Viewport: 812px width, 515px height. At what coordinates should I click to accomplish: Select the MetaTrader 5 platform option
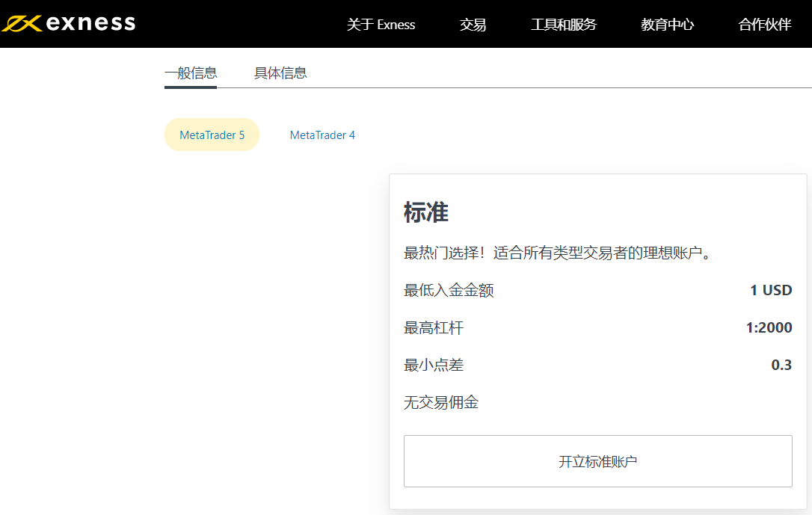212,135
